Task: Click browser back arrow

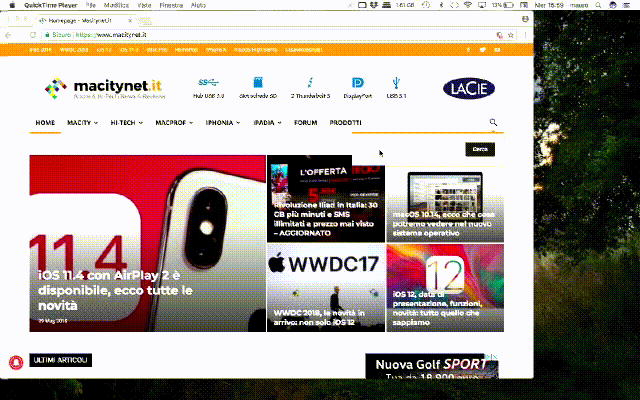Action: click(8, 35)
